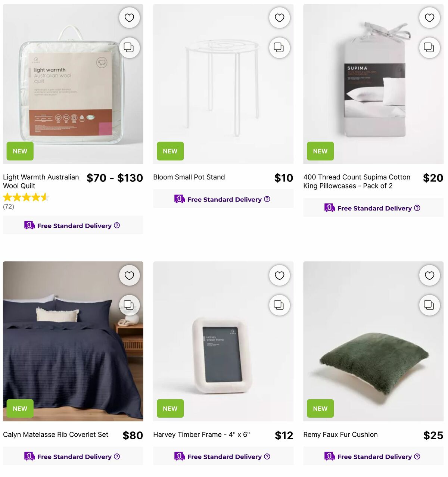The image size is (448, 477).
Task: Toggle the heart on Bloom Small Pot Stand
Action: pos(279,18)
